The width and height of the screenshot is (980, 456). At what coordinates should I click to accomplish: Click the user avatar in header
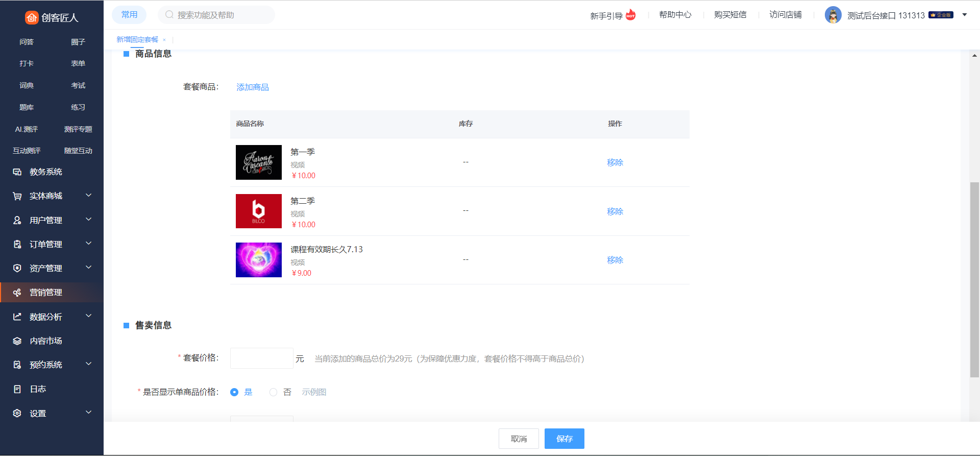point(833,15)
